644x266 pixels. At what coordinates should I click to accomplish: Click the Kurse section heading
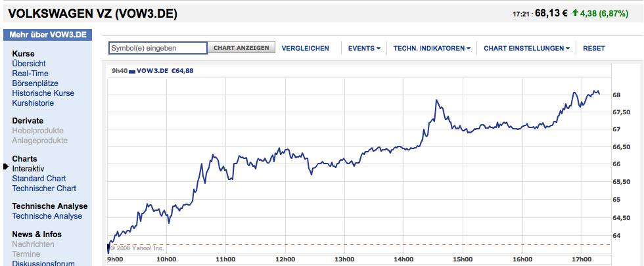pos(24,54)
